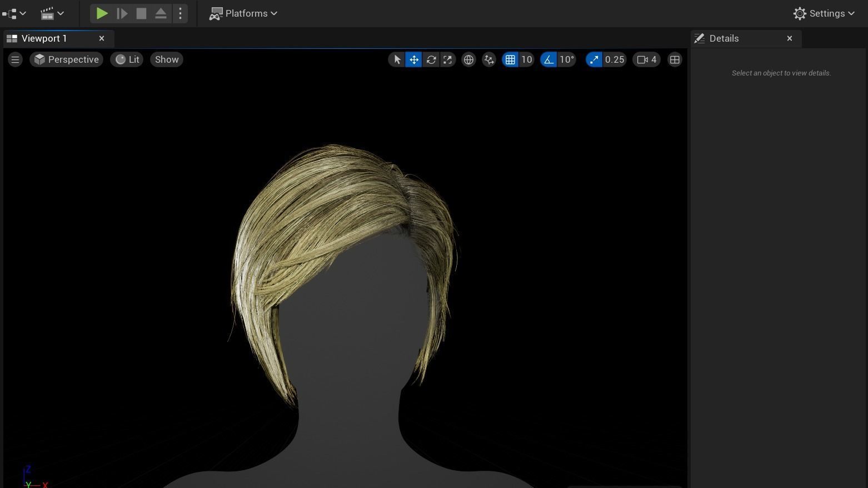Toggle grid snapping on or off
868x488 pixels.
tap(510, 59)
